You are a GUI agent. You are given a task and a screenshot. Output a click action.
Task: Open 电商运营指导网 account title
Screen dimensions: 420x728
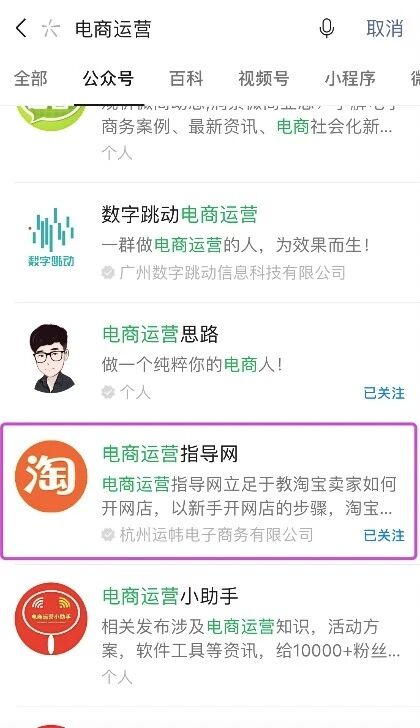point(170,454)
